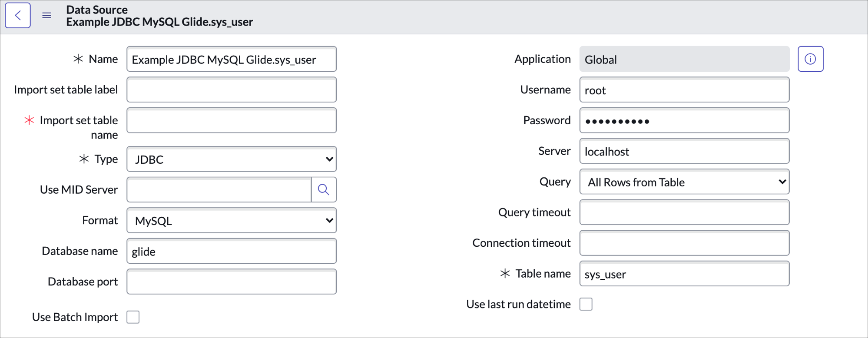Screen dimensions: 868x338
Task: Enable the Use Batch Import checkbox
Action: [133, 317]
